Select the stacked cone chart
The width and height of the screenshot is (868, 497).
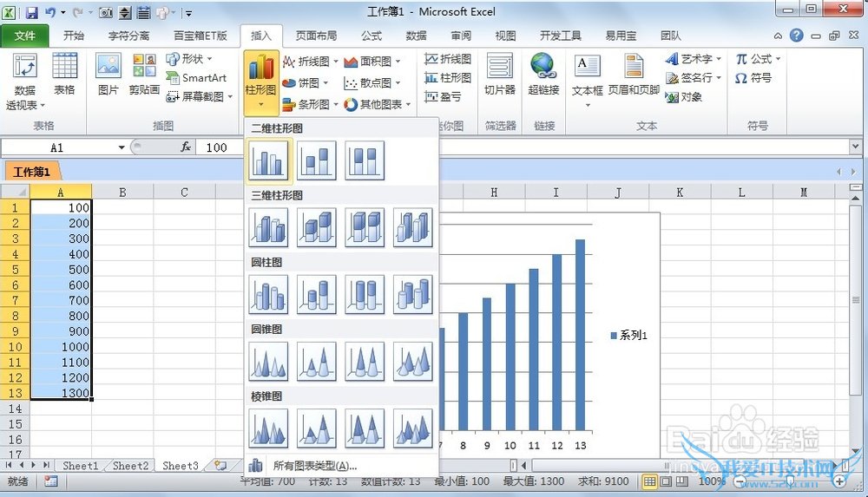click(x=316, y=362)
